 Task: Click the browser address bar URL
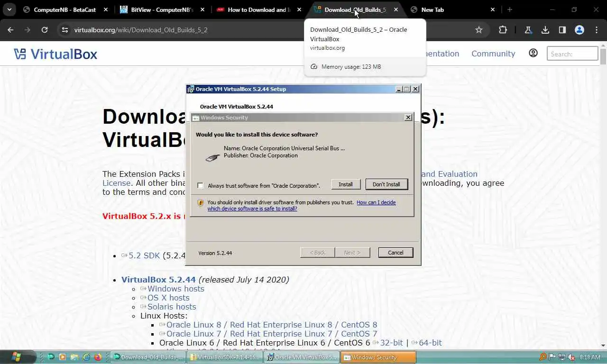click(x=141, y=30)
